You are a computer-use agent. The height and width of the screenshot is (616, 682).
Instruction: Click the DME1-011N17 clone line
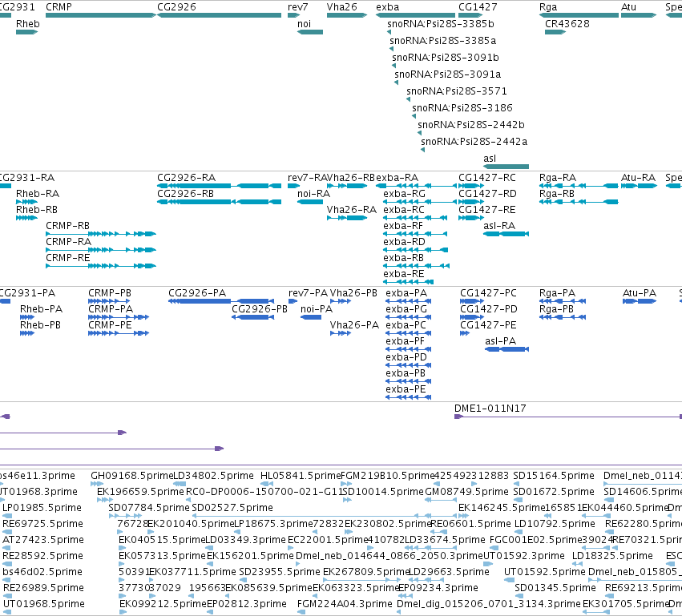(568, 417)
